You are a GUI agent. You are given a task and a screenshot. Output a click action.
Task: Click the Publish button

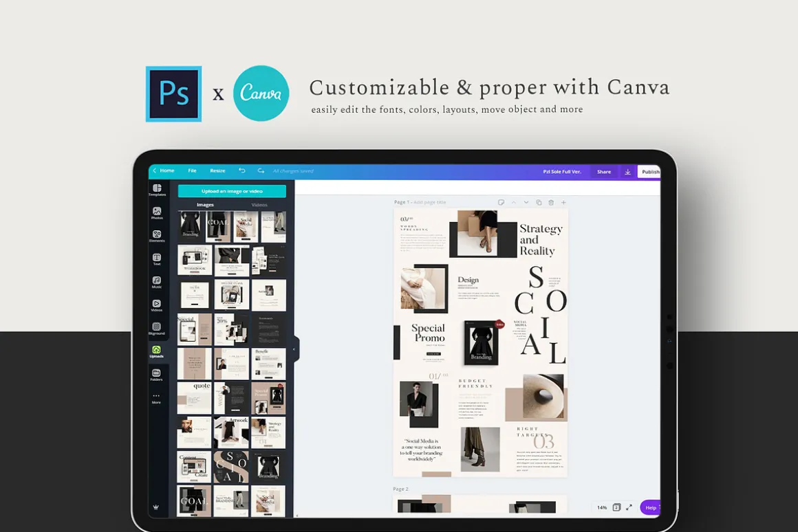[x=649, y=172]
